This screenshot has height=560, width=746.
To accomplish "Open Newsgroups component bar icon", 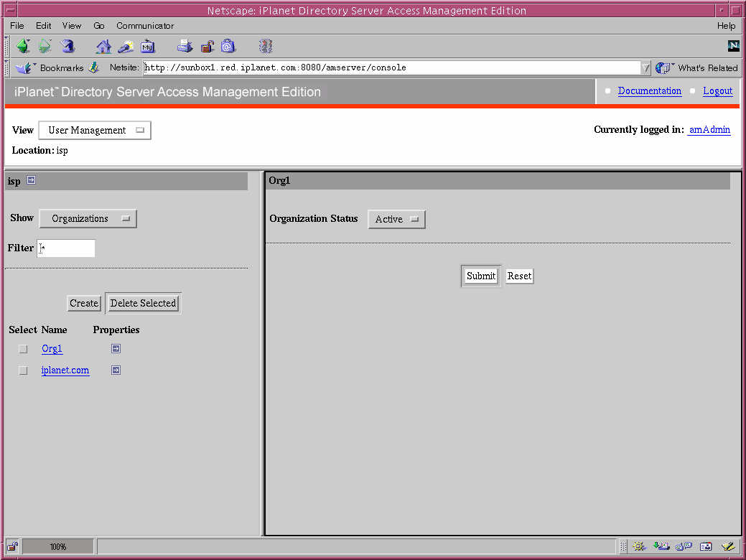I will tap(684, 546).
